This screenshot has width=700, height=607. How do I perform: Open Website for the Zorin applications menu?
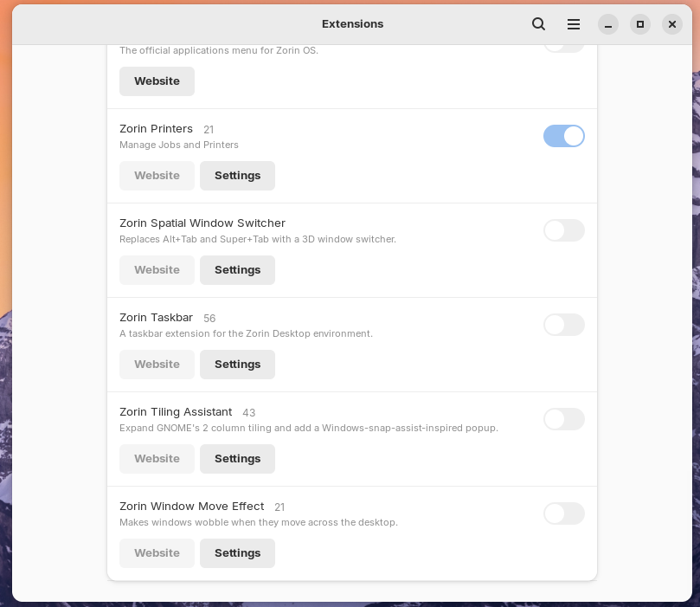click(x=157, y=81)
